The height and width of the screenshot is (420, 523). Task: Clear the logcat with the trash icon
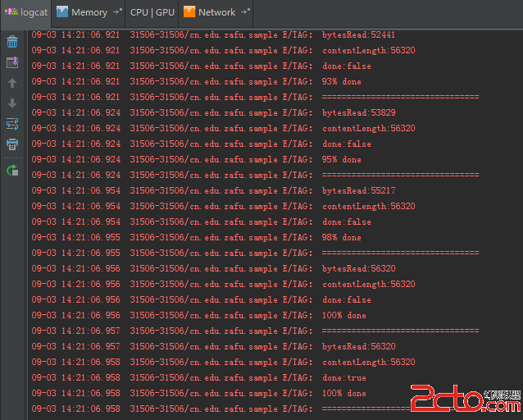click(12, 42)
